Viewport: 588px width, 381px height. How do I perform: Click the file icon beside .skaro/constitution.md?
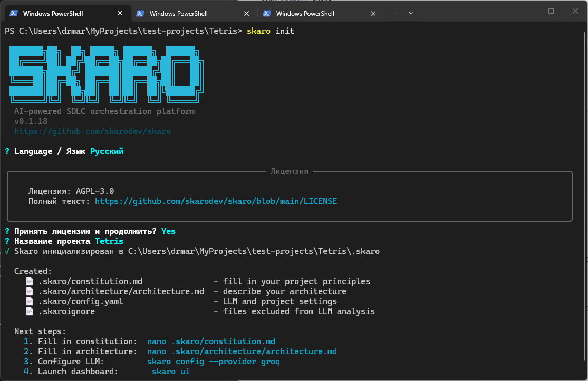tap(30, 281)
